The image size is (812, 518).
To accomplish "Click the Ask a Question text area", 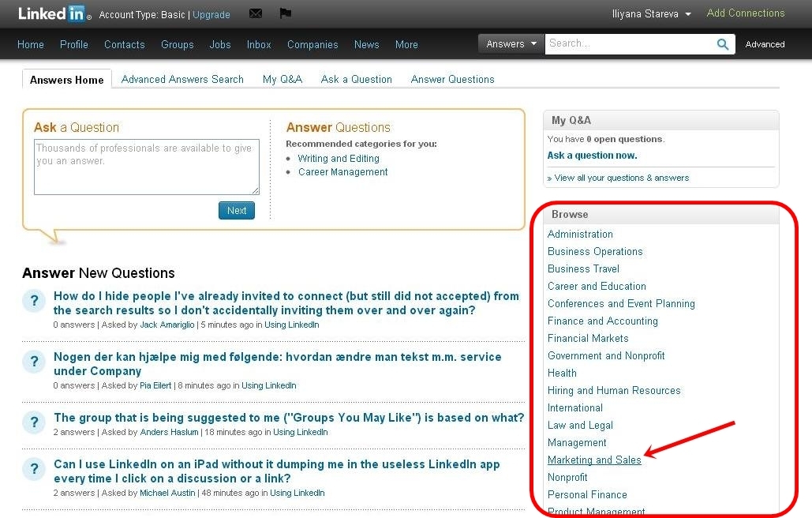I will tap(147, 167).
